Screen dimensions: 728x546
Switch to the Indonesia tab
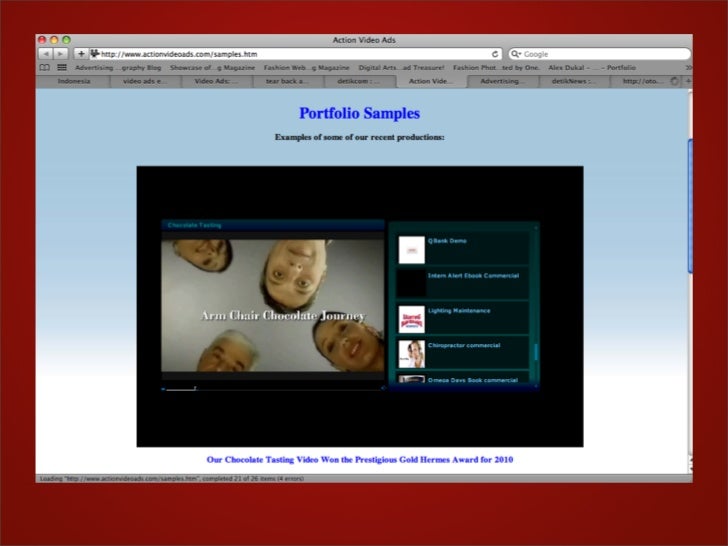74,81
